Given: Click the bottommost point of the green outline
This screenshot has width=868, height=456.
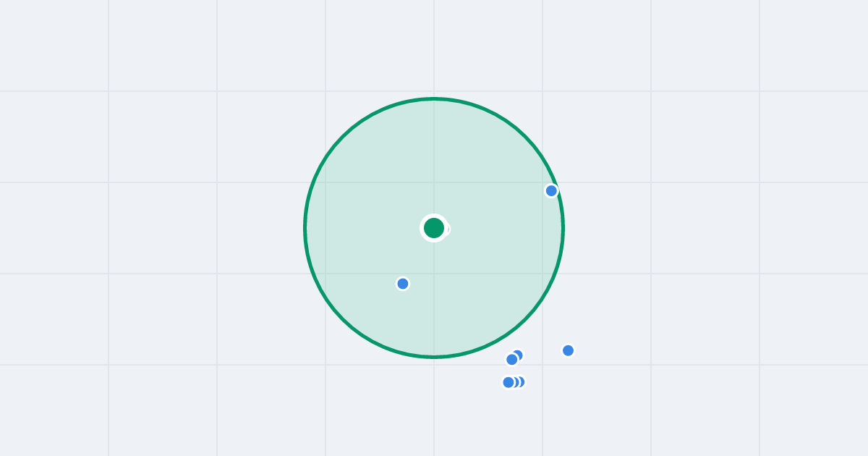Looking at the screenshot, I should tap(434, 357).
